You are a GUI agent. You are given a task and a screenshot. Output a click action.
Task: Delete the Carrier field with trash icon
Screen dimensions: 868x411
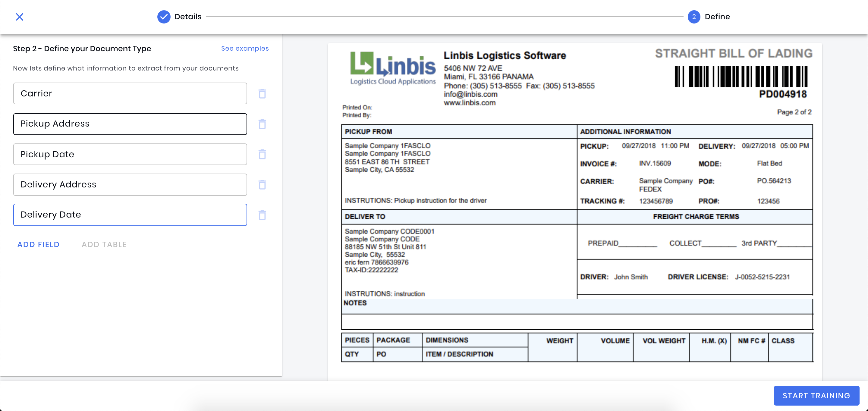pyautogui.click(x=262, y=94)
